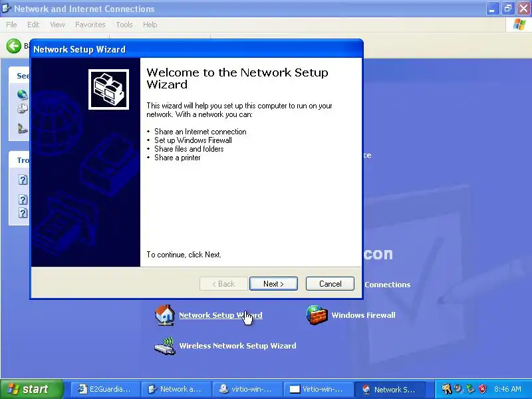Screen dimensions: 532x399
Task: Click the house icon beside Network Setup Wizard
Action: (165, 315)
